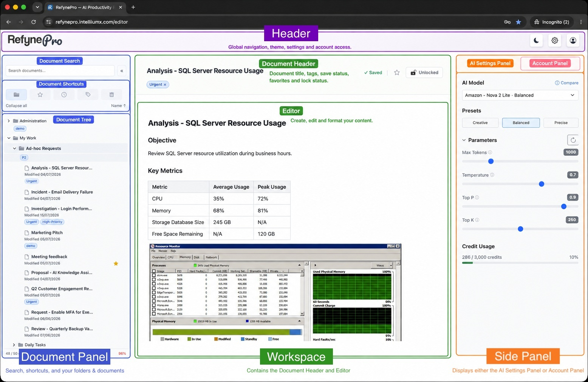
Task: Open the Meeting feedback document
Action: 49,257
